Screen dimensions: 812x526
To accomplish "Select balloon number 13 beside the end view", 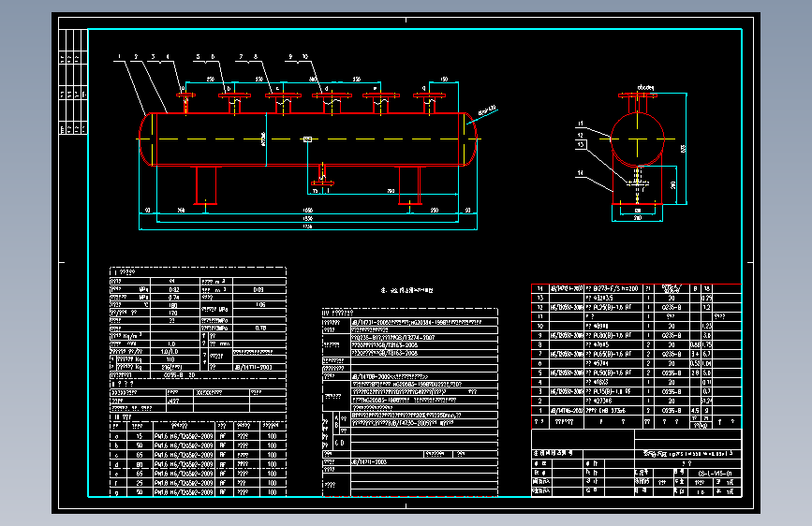I will 581,144.
